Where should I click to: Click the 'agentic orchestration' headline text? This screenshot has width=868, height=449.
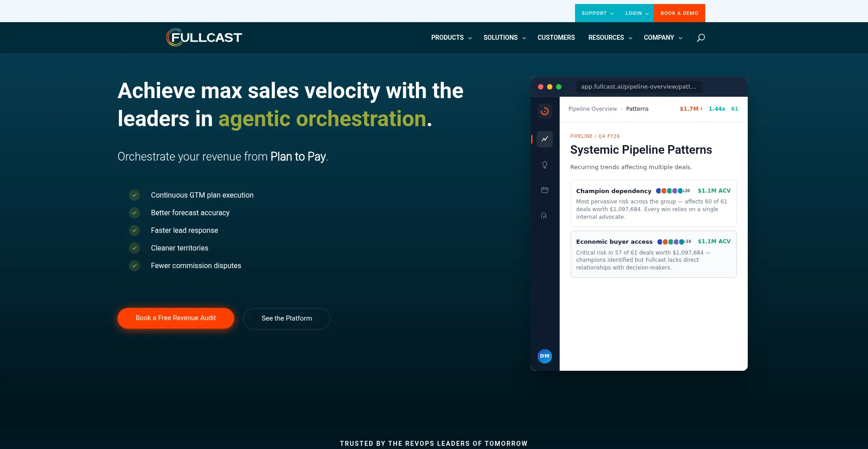tap(322, 119)
